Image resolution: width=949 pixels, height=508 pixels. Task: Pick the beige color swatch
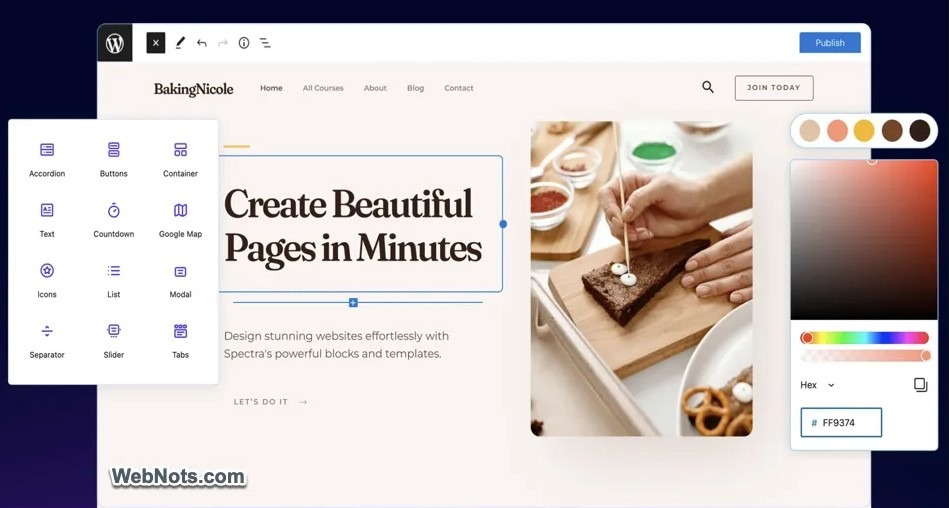click(x=810, y=131)
